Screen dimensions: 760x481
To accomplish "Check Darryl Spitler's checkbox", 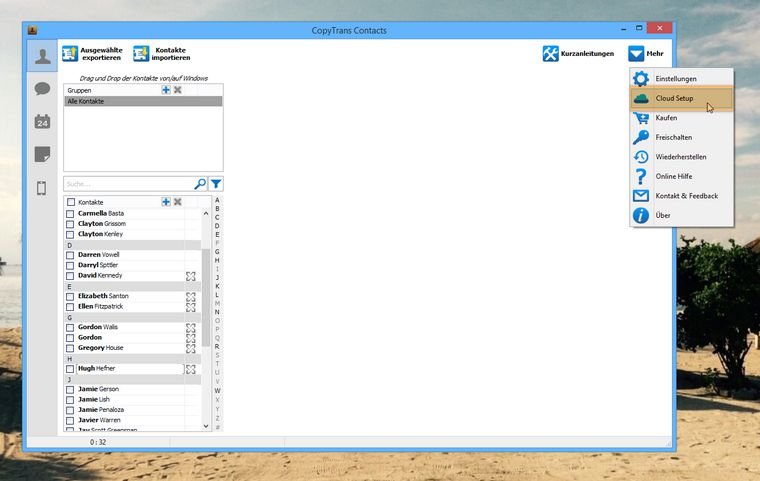I will 70,266.
